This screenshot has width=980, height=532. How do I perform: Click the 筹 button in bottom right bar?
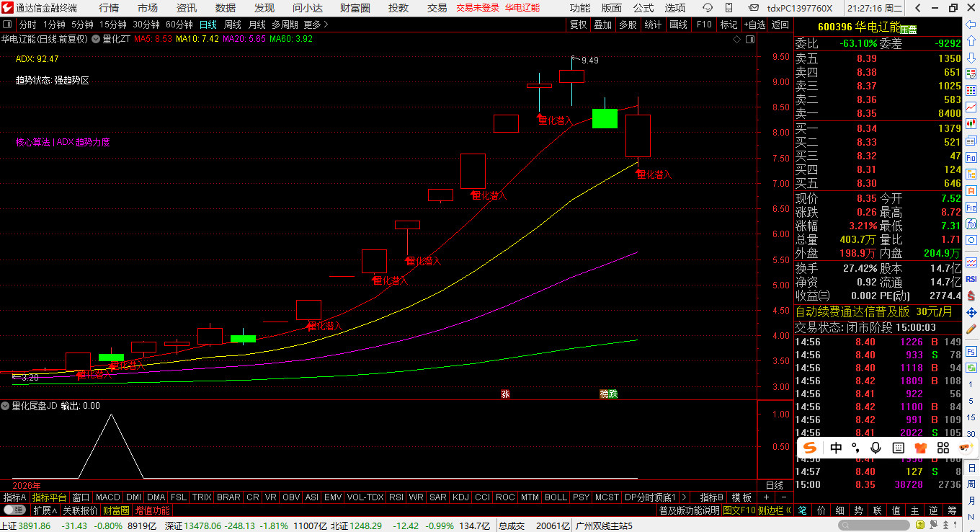(952, 510)
